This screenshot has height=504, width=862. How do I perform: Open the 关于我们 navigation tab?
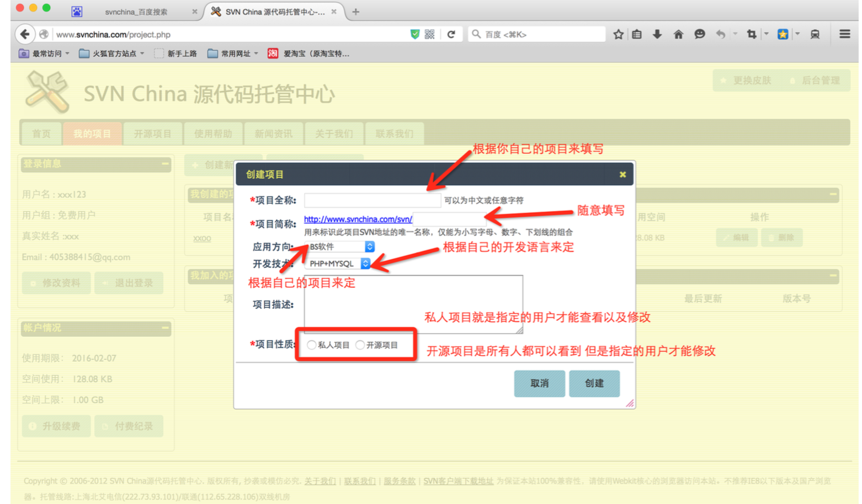pyautogui.click(x=334, y=133)
